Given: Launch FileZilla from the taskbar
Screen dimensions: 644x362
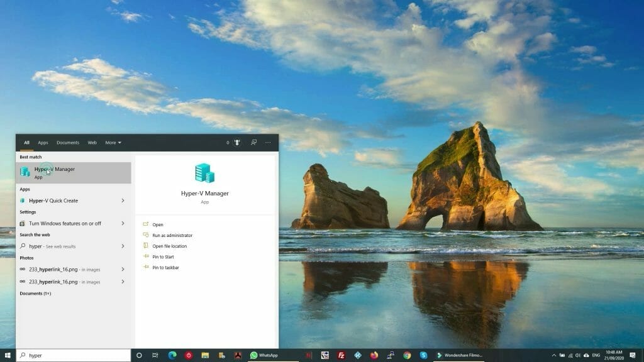Looking at the screenshot, I should pyautogui.click(x=340, y=354).
